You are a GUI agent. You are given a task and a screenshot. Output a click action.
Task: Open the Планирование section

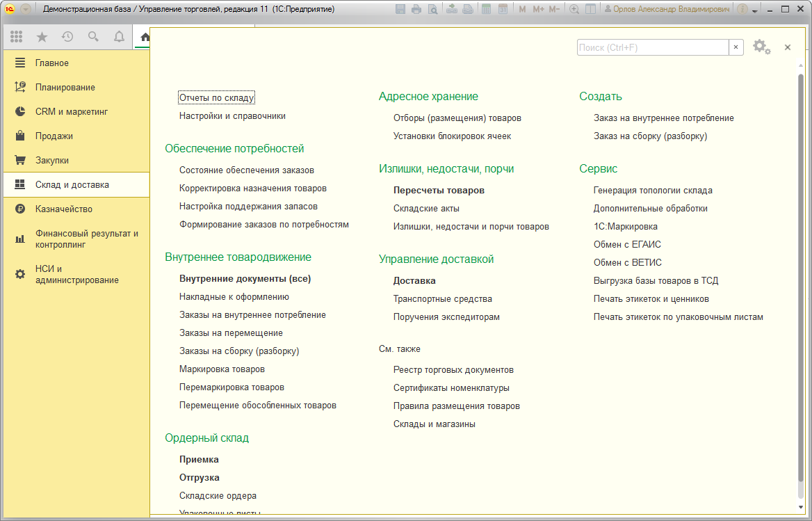coord(76,87)
